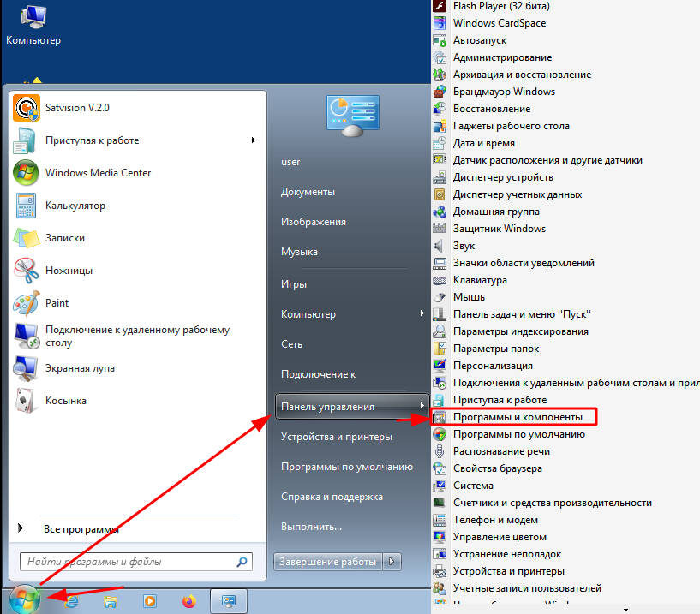Open the Клавиатура icon

440,280
